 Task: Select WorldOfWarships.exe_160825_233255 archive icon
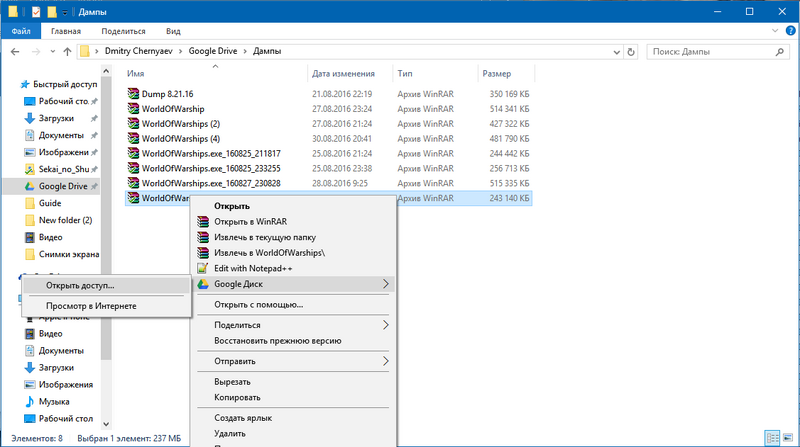133,168
